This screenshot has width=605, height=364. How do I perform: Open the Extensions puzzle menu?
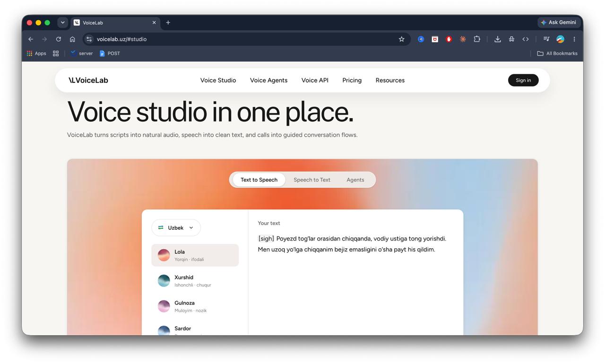click(477, 39)
